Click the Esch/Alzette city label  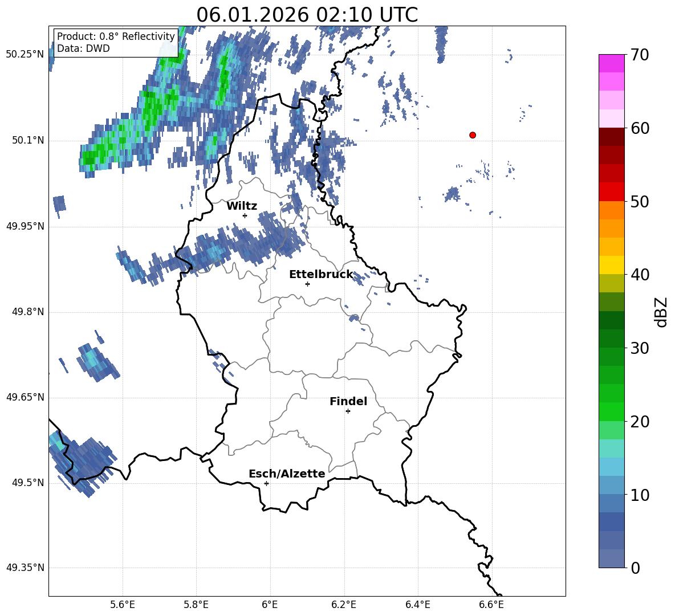coord(287,474)
